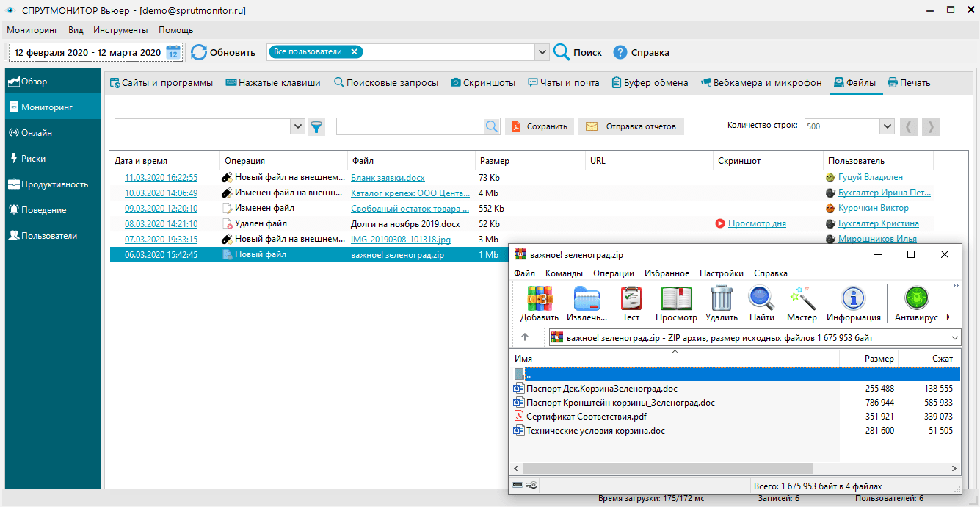Open file link Бланк заявки.docx
This screenshot has width=980, height=507.
pyautogui.click(x=388, y=177)
